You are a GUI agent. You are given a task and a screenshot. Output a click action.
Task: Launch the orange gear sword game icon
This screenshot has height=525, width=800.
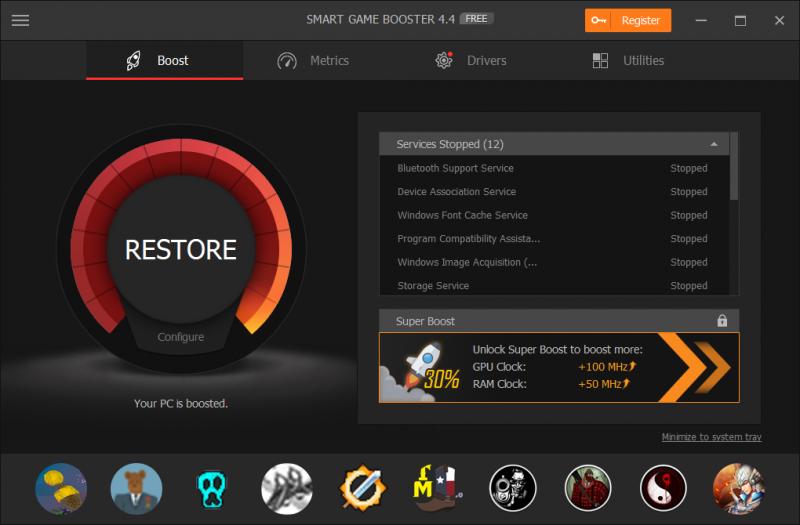click(362, 488)
